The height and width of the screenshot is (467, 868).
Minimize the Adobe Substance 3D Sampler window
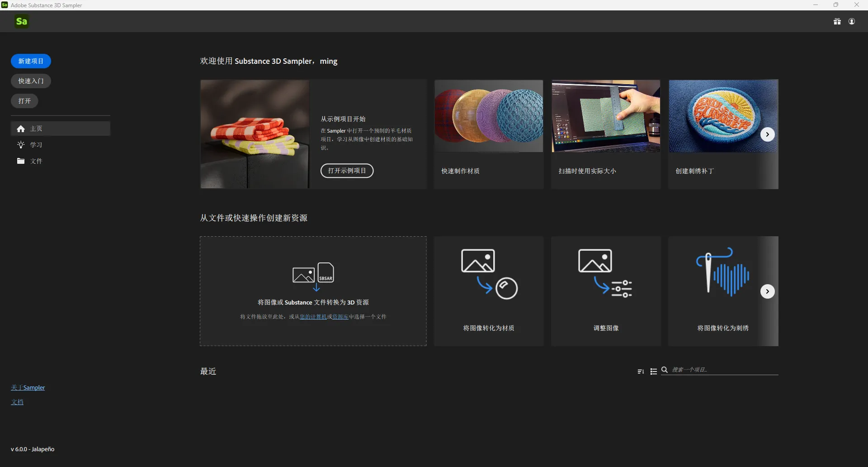[x=816, y=5]
